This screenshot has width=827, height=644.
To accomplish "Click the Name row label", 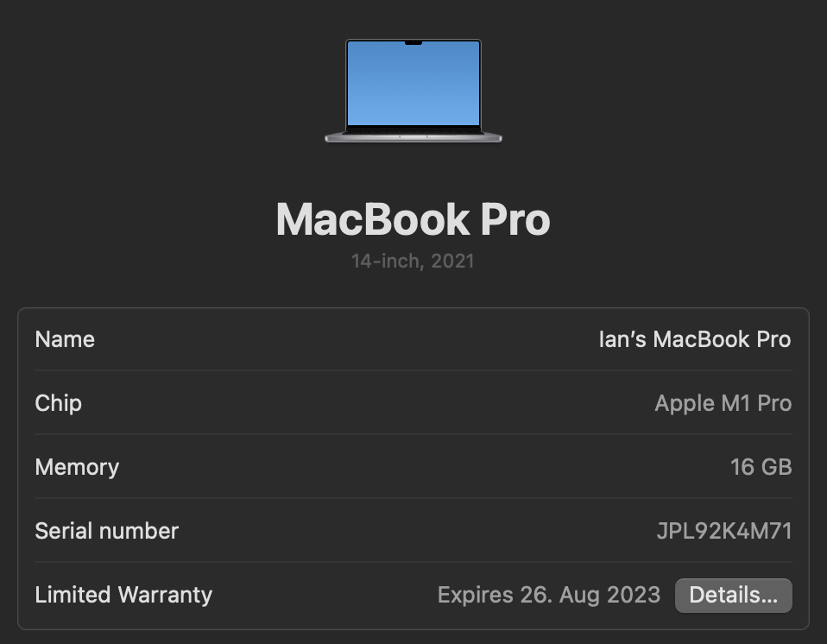I will click(65, 339).
